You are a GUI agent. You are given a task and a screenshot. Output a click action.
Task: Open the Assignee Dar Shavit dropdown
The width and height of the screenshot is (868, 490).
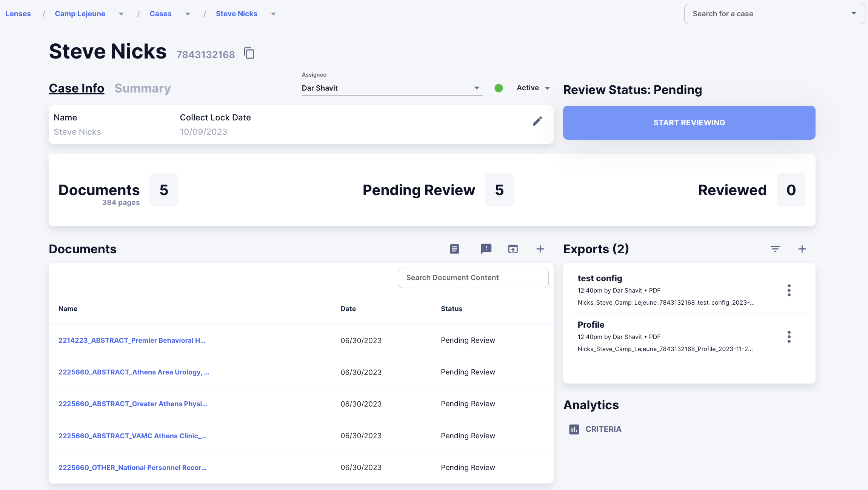[392, 88]
